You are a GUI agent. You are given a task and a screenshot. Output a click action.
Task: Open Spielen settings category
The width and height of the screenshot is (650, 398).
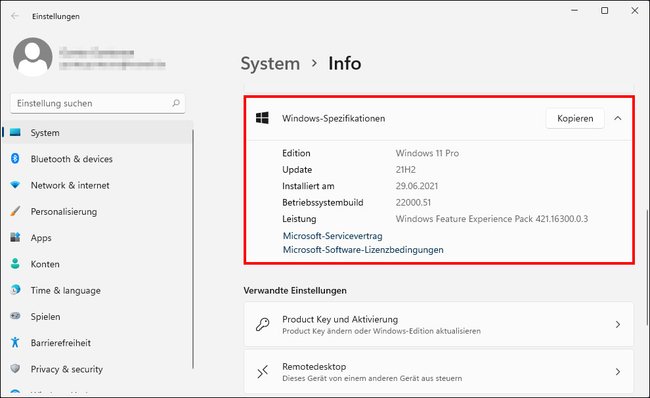97,317
